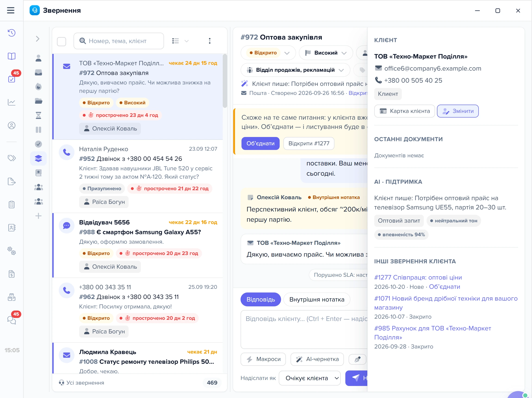
Task: Select the checkmark closed filter icon
Action: point(38,144)
